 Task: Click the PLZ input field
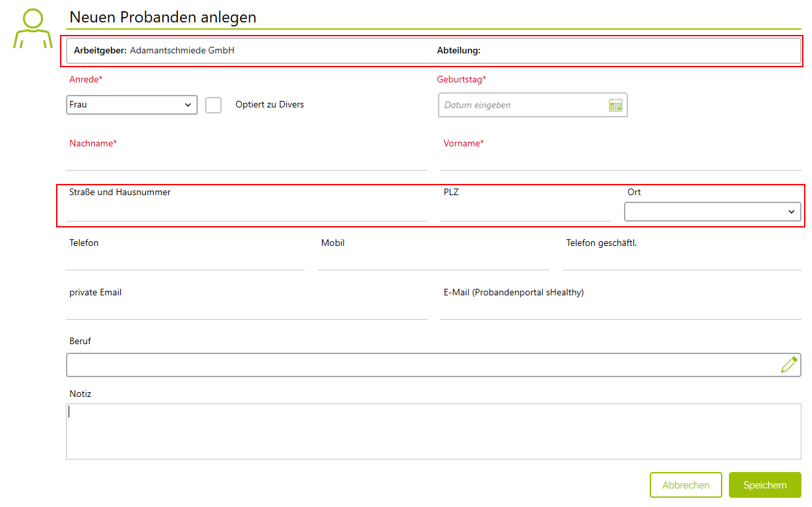click(526, 212)
